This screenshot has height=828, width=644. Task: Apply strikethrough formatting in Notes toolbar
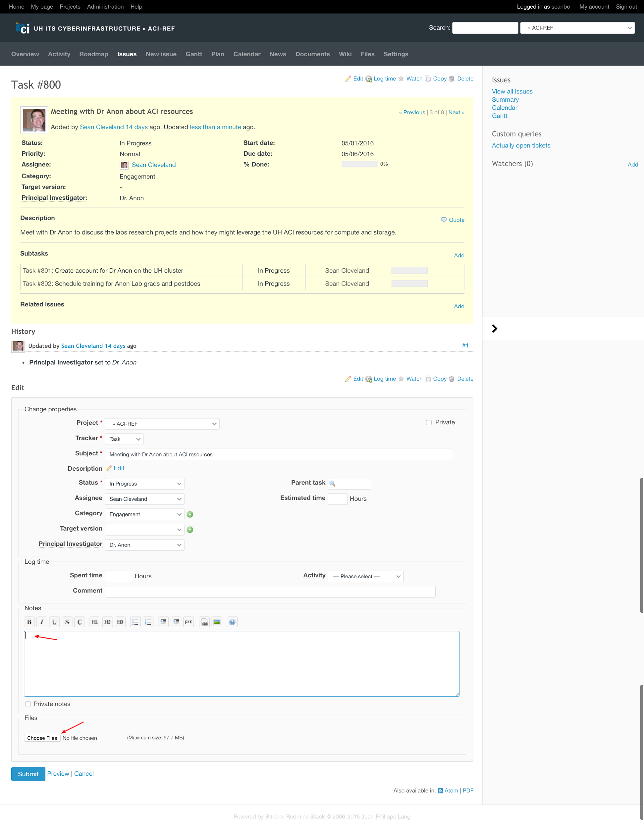coord(67,622)
